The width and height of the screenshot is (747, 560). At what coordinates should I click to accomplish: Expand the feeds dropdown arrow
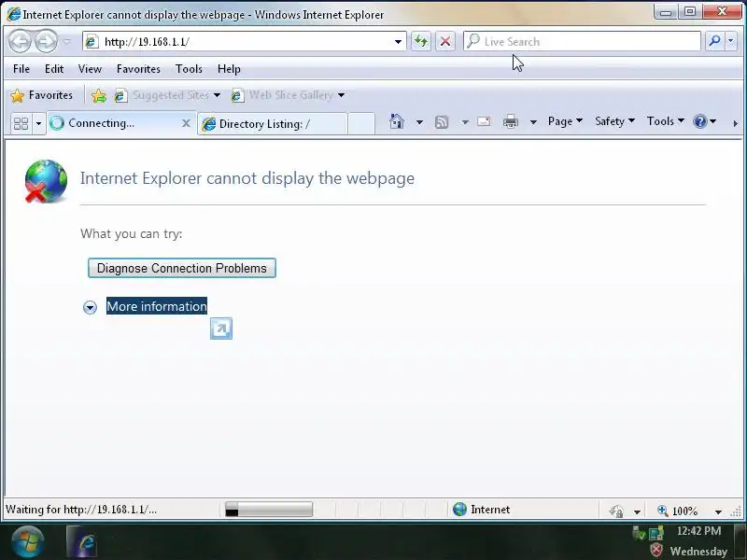coord(465,122)
